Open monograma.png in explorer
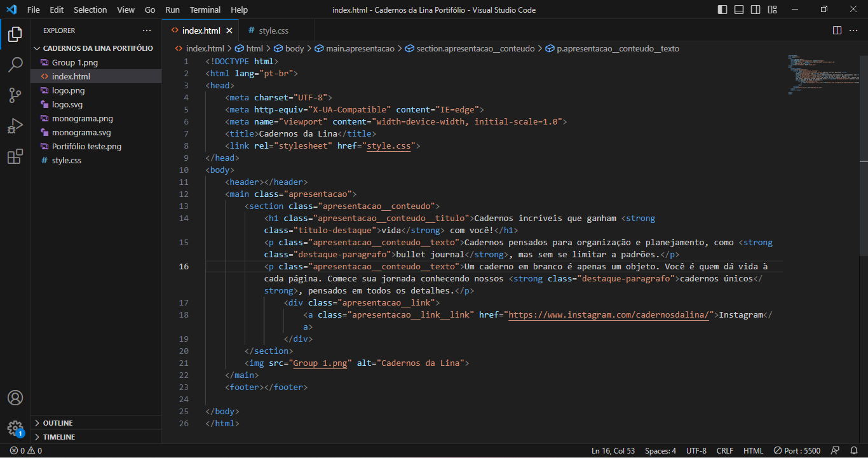This screenshot has width=868, height=458. (95, 118)
